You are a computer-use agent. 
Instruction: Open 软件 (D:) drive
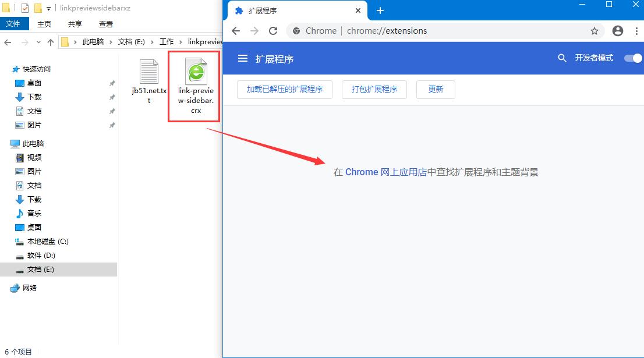41,256
